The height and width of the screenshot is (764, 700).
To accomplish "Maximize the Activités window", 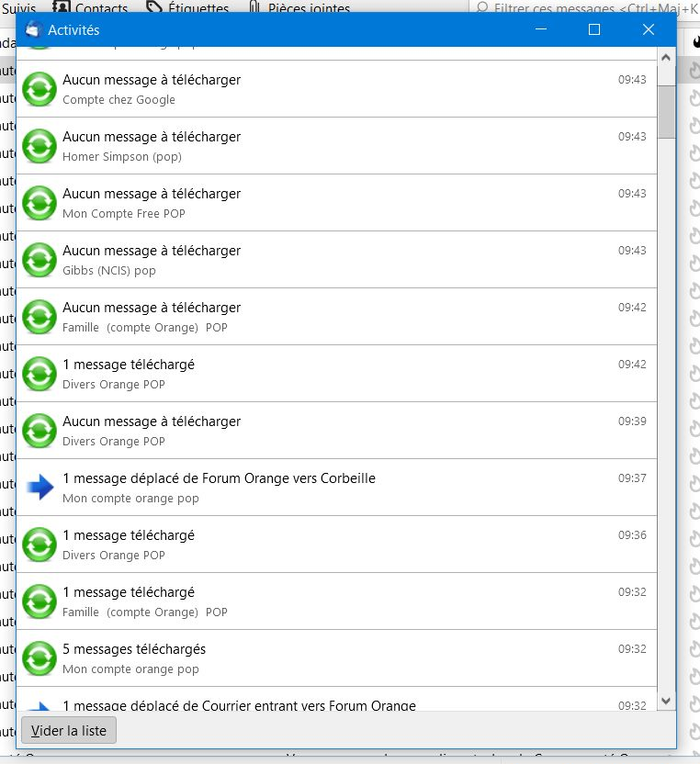I will click(594, 29).
